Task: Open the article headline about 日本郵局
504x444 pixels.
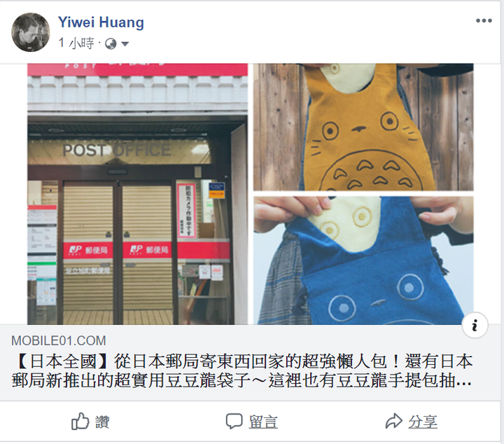Action: tap(242, 370)
